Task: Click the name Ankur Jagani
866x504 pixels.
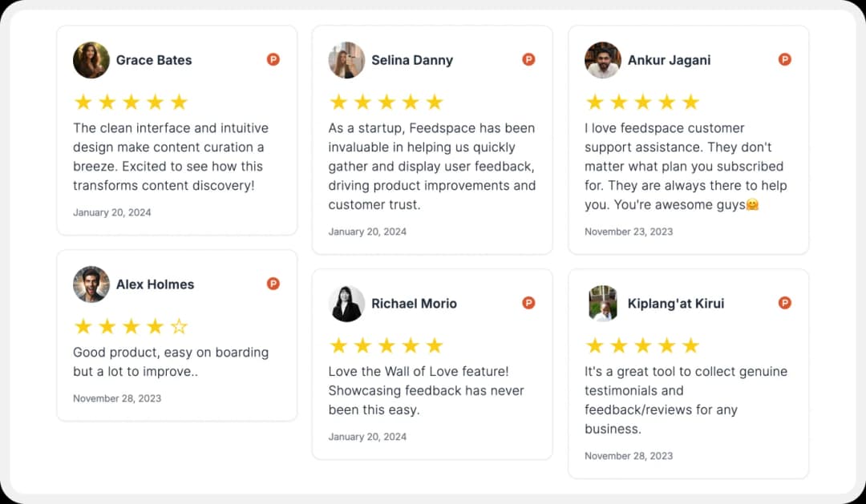Action: (669, 59)
